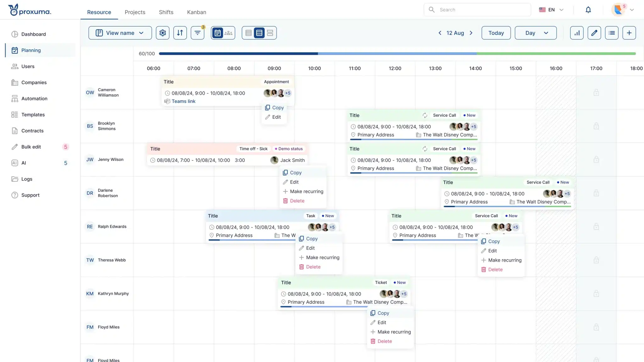Click the sort arrows icon
Image resolution: width=644 pixels, height=362 pixels.
tap(180, 33)
